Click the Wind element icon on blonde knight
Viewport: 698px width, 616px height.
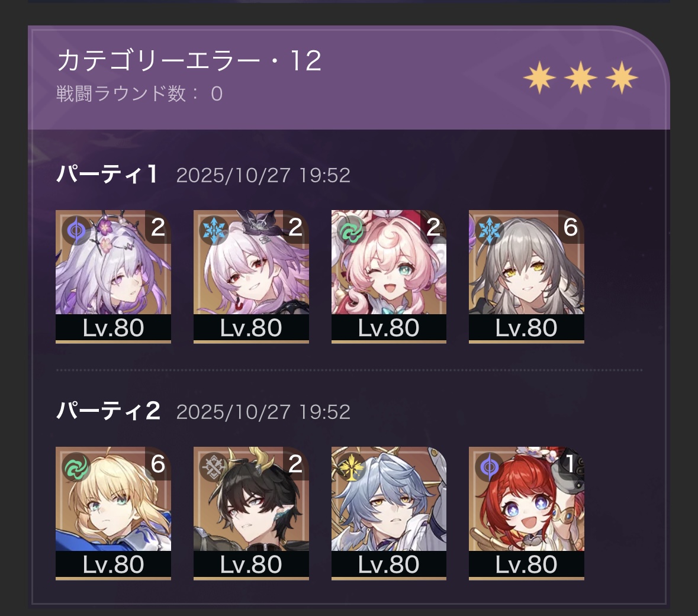click(x=76, y=467)
